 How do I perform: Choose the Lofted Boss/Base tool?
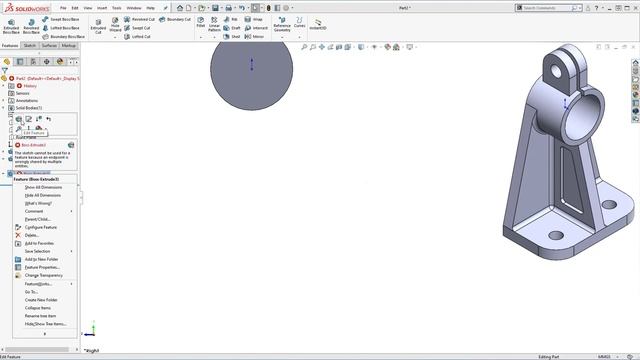coord(60,28)
